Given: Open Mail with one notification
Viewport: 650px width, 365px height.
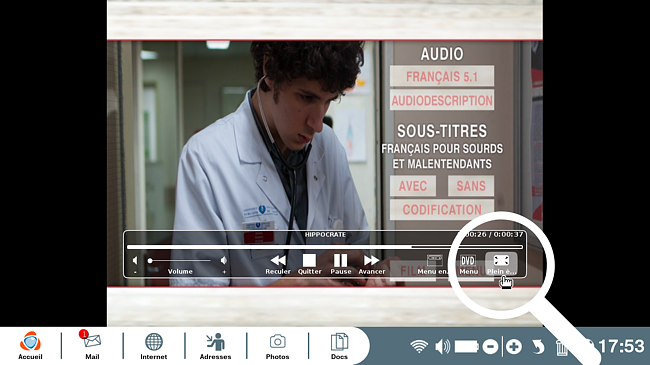Looking at the screenshot, I should (92, 346).
